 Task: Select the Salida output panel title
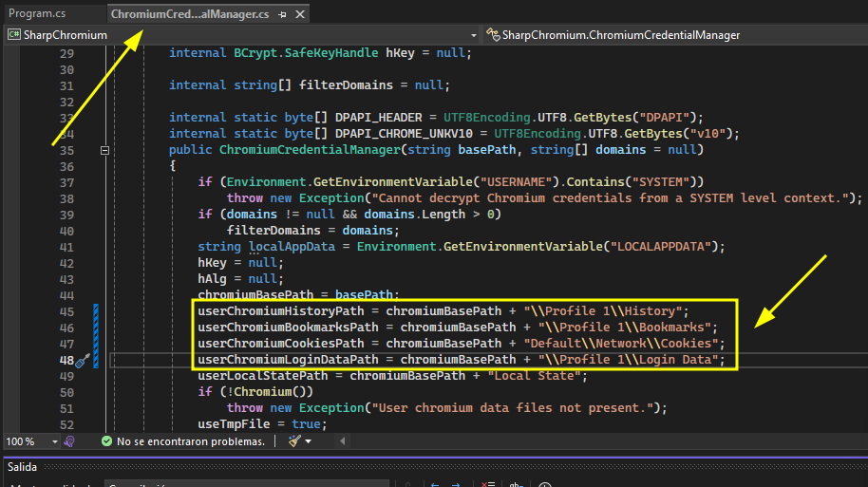[22, 467]
